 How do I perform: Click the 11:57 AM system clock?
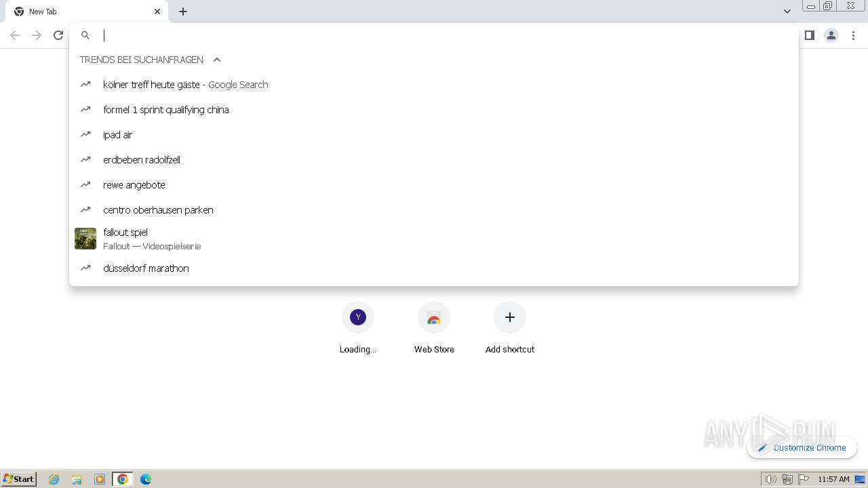point(833,479)
